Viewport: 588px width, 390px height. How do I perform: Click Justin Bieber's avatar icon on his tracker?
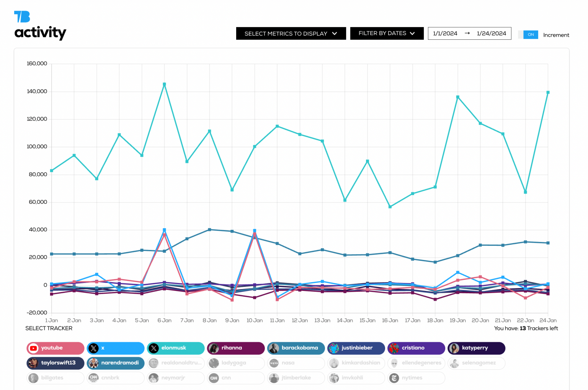tap(334, 348)
